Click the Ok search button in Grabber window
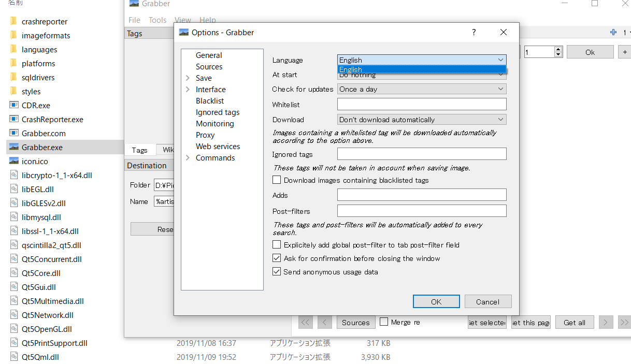This screenshot has width=631, height=364. point(590,52)
